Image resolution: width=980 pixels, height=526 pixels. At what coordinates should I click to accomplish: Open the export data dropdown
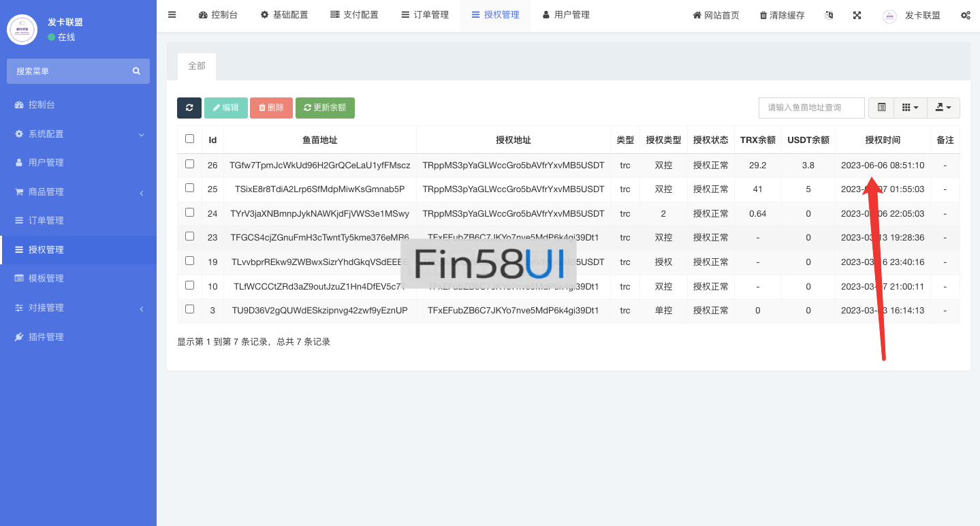pyautogui.click(x=943, y=108)
